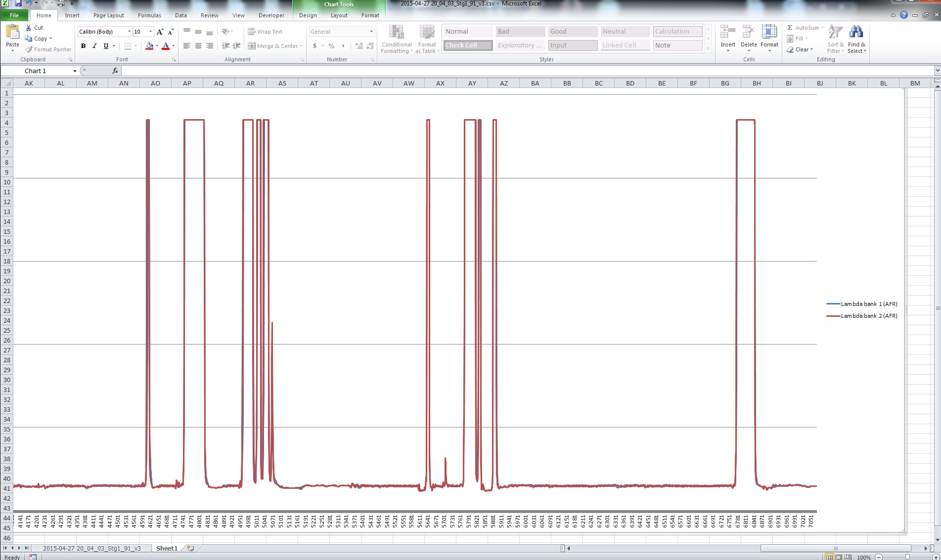Toggle Wrap Text option

coord(265,32)
